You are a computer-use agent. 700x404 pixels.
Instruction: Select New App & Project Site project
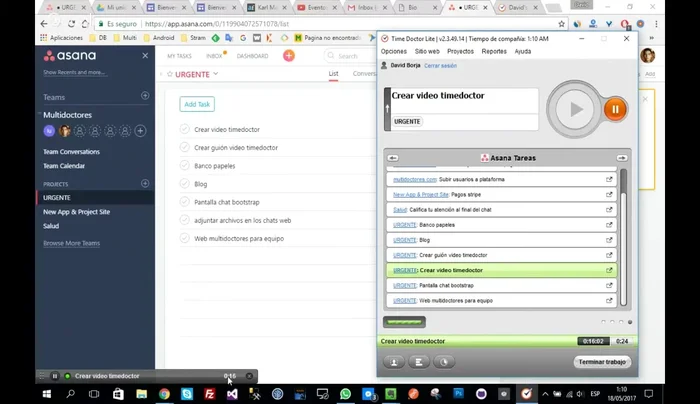click(76, 212)
